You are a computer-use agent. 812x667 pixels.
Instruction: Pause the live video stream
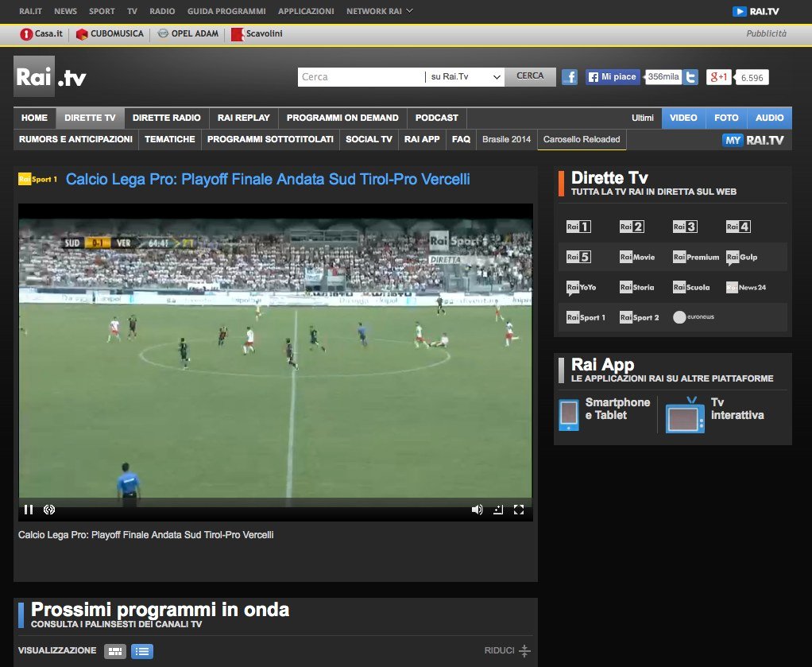(x=29, y=510)
